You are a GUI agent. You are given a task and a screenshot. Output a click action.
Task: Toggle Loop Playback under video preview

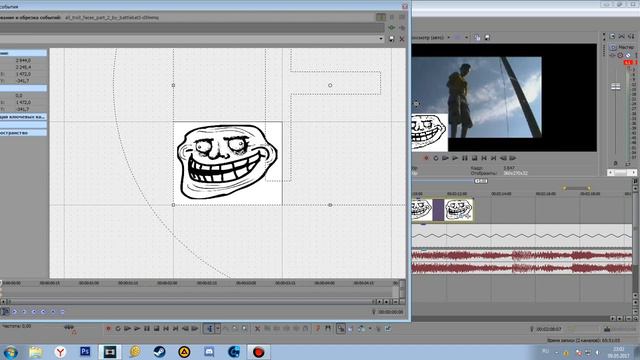coord(436,158)
